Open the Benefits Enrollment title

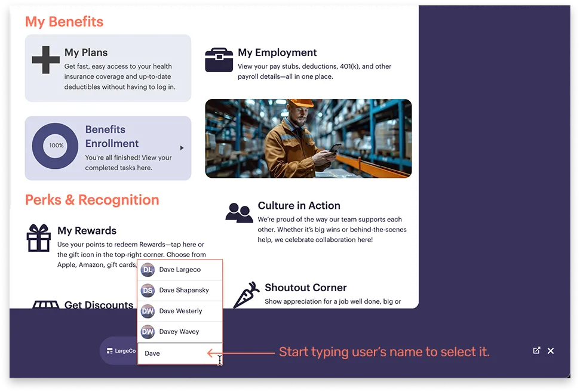tap(112, 136)
